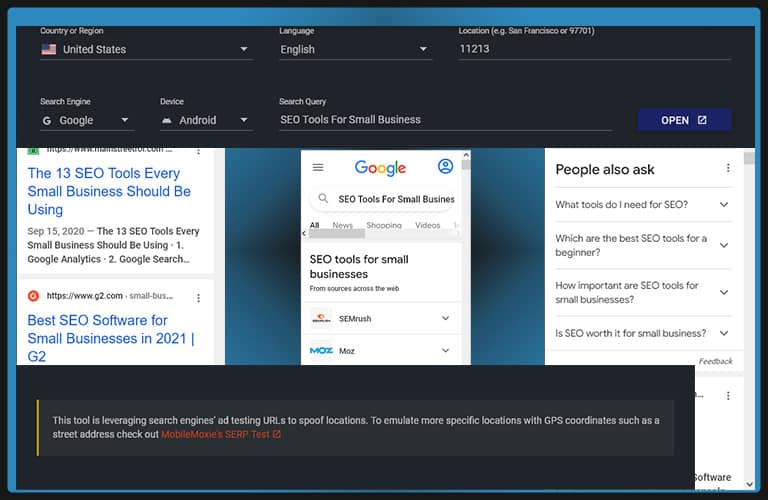Viewport: 768px width, 500px height.
Task: Open the Country or Region dropdown
Action: 146,49
